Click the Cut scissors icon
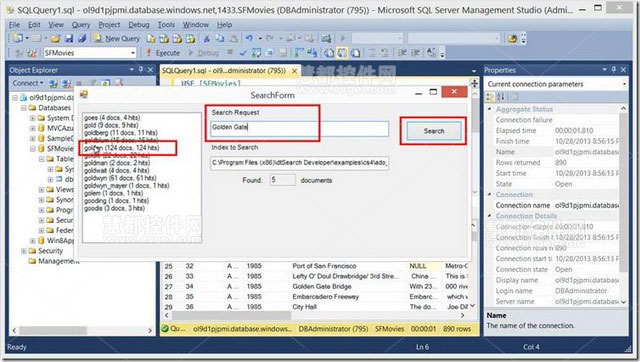 (x=207, y=38)
